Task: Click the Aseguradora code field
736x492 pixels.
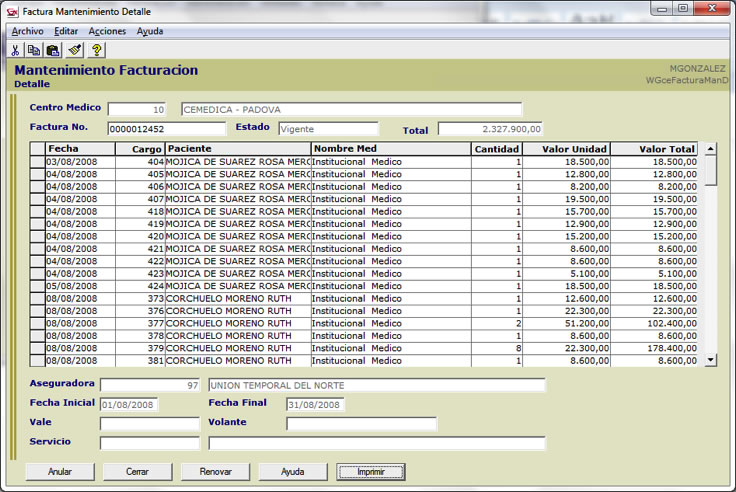Action: point(150,385)
